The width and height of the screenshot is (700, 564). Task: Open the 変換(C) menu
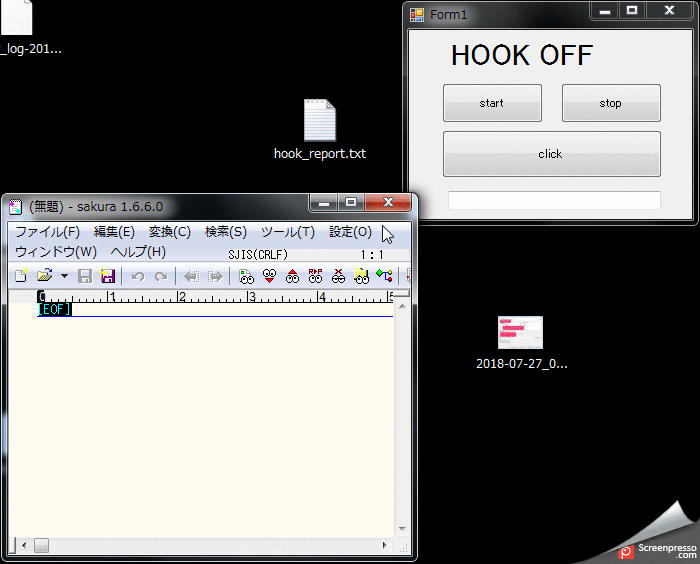pyautogui.click(x=170, y=232)
